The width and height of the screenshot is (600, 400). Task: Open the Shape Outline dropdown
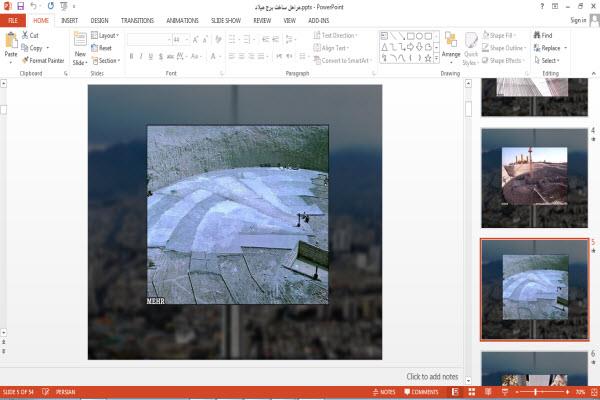pyautogui.click(x=504, y=48)
